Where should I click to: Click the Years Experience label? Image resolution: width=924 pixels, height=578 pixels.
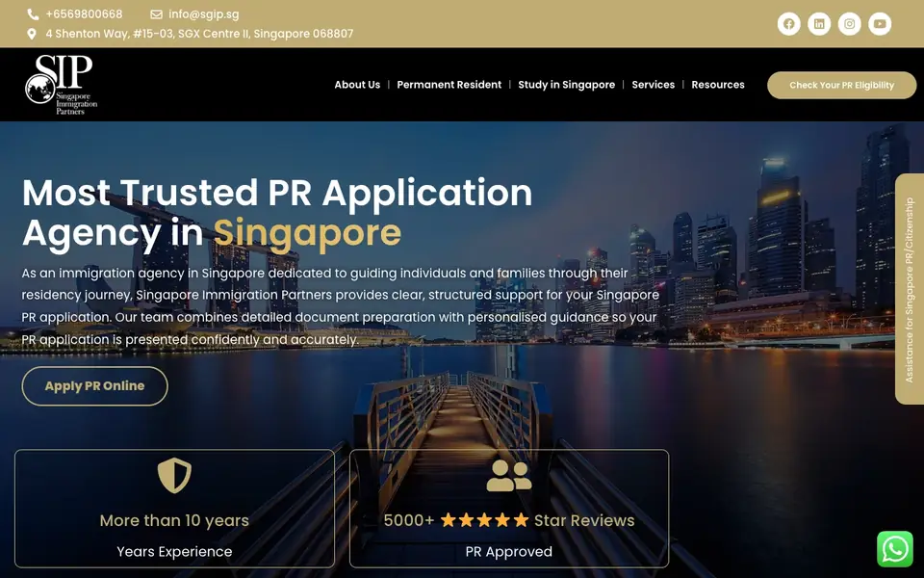[x=174, y=551]
